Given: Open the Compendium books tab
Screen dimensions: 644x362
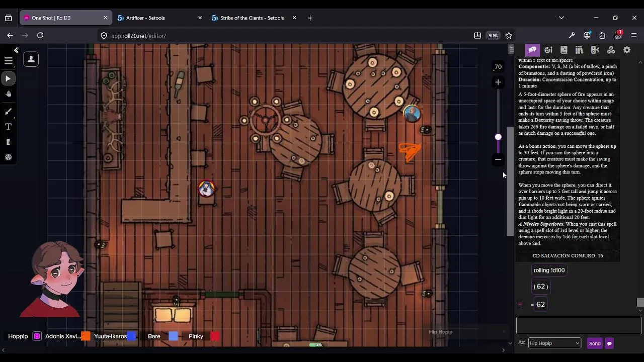Looking at the screenshot, I should 580,50.
